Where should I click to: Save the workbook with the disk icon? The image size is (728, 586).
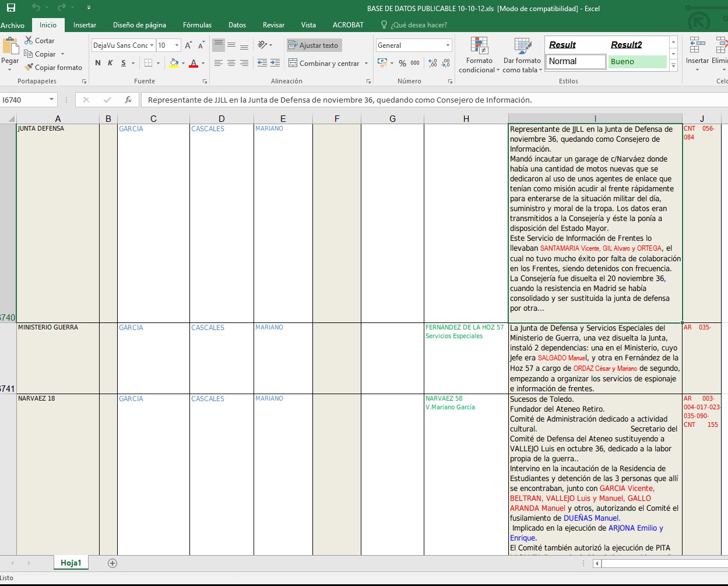pos(11,8)
